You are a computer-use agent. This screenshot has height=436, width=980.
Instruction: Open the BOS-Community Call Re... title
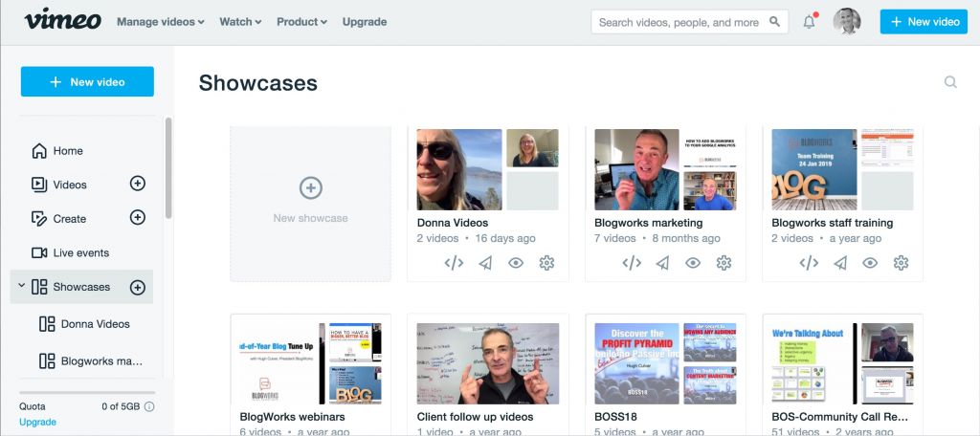pyautogui.click(x=840, y=417)
